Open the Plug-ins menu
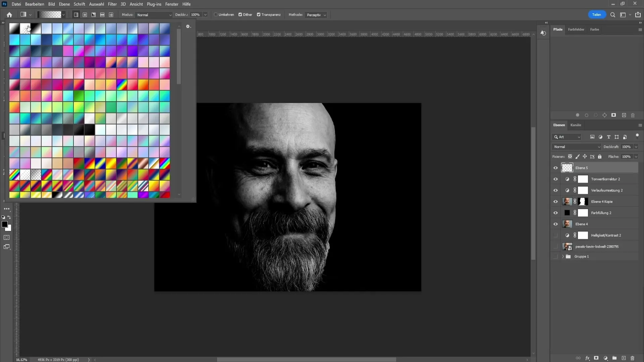The height and width of the screenshot is (362, 644). point(154,4)
